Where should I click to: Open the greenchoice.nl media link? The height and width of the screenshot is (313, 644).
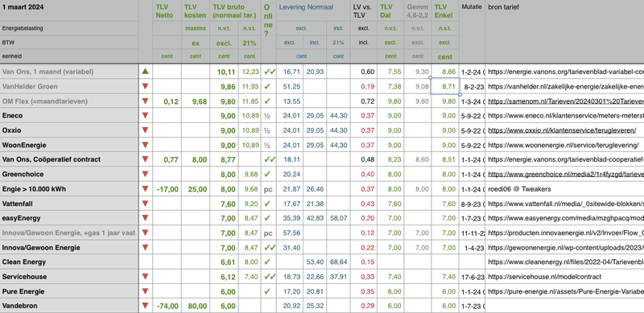click(x=566, y=174)
